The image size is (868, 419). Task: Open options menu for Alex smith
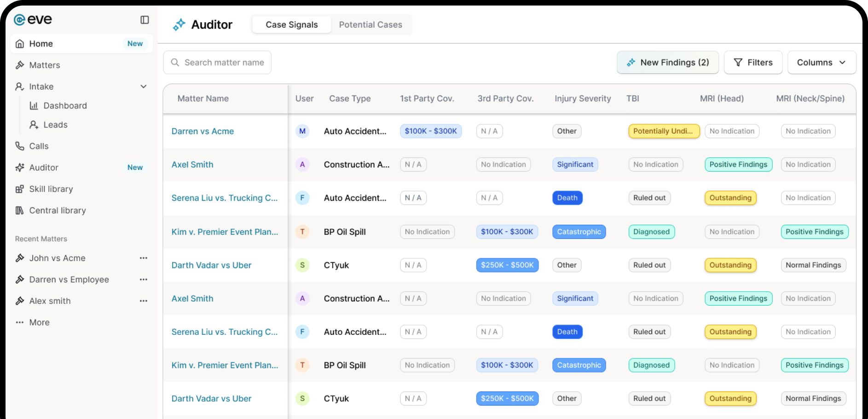pos(144,301)
